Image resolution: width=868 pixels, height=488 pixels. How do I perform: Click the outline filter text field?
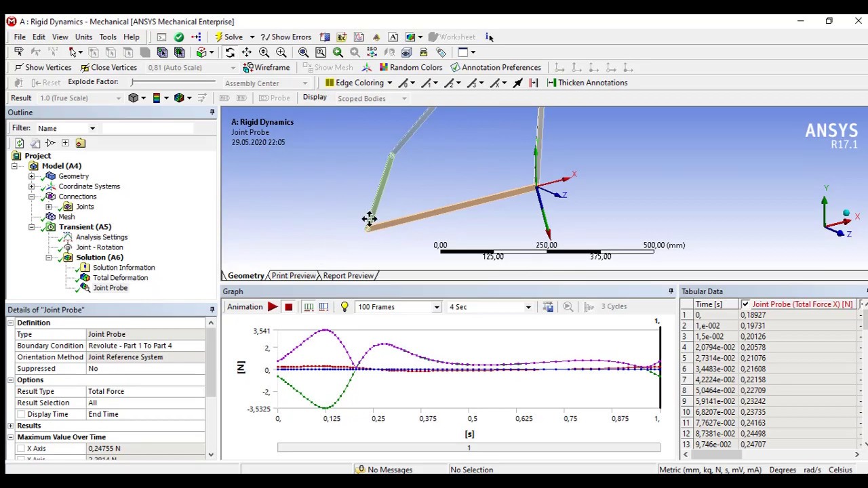148,128
